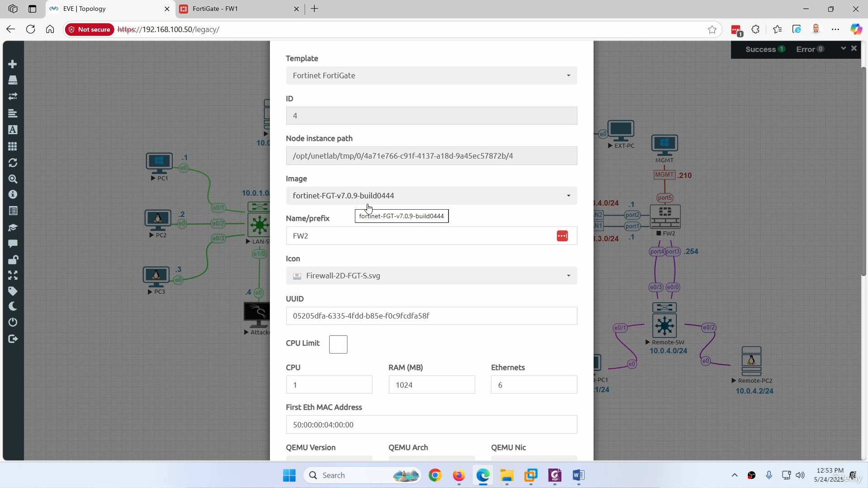This screenshot has width=868, height=488.
Task: Open the Text objects 'A' icon
Action: click(13, 130)
